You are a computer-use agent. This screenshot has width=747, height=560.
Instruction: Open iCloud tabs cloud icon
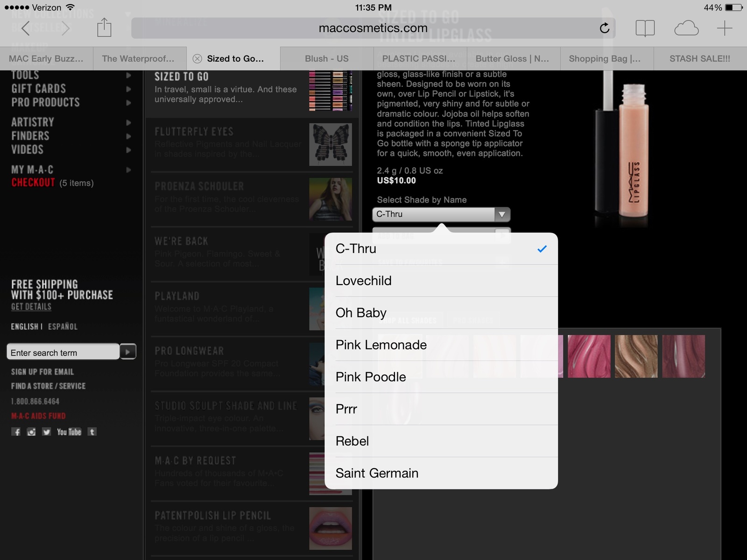coord(686,28)
